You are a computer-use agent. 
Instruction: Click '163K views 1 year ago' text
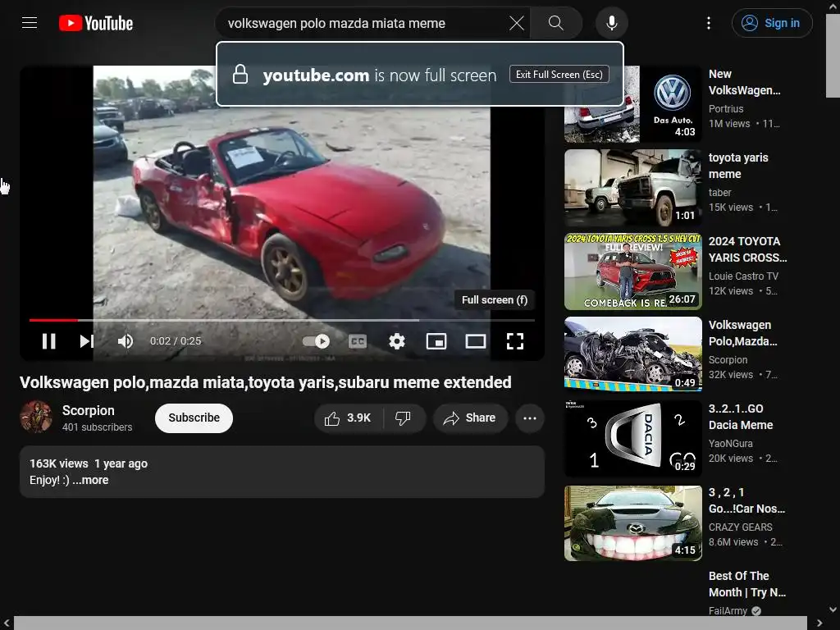[89, 464]
